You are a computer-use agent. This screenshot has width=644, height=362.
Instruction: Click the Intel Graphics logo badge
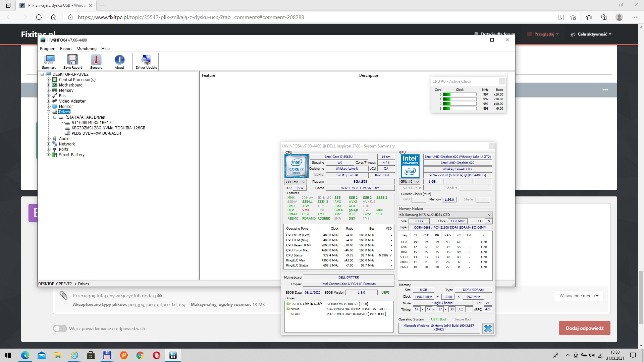coord(410,166)
